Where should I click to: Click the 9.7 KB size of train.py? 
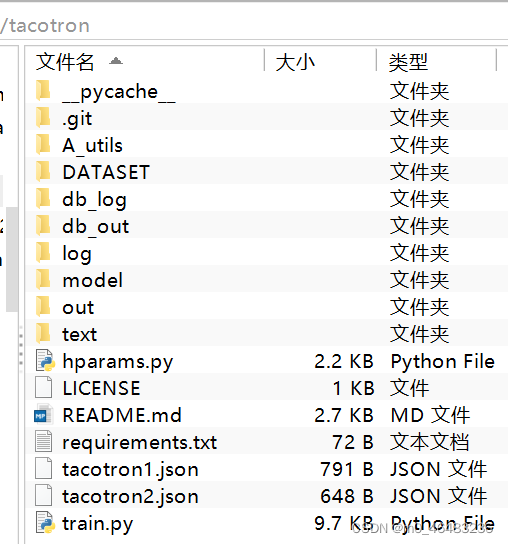tap(344, 524)
